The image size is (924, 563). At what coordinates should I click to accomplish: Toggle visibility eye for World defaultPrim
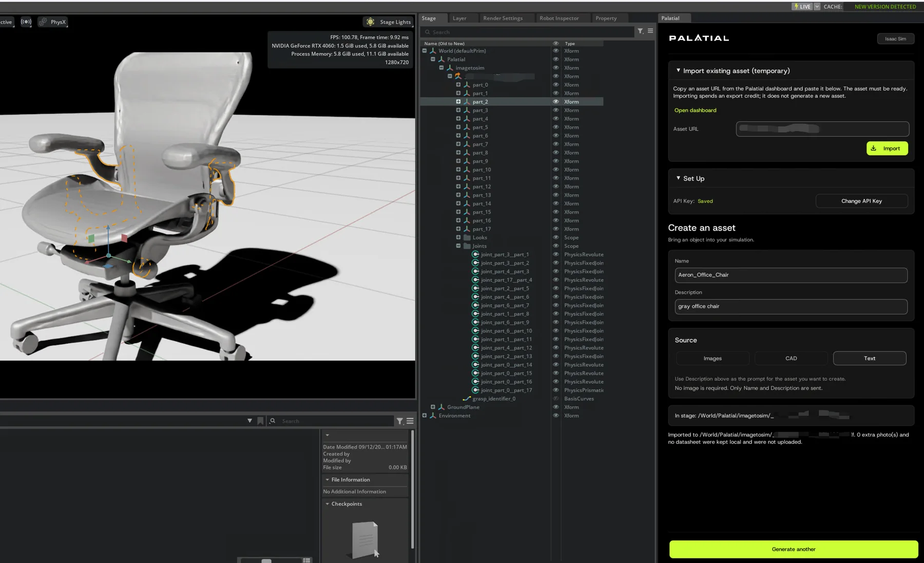pyautogui.click(x=555, y=51)
